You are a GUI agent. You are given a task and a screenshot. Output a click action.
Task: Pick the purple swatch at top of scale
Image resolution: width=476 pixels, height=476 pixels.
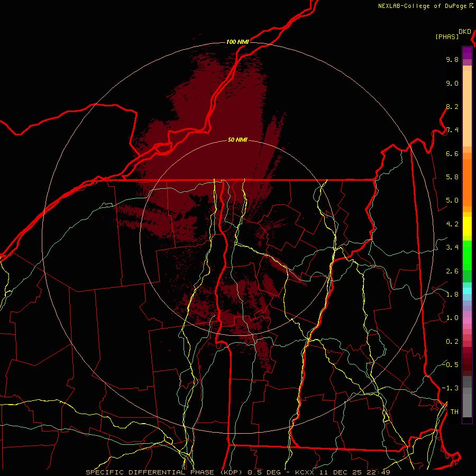[x=467, y=53]
